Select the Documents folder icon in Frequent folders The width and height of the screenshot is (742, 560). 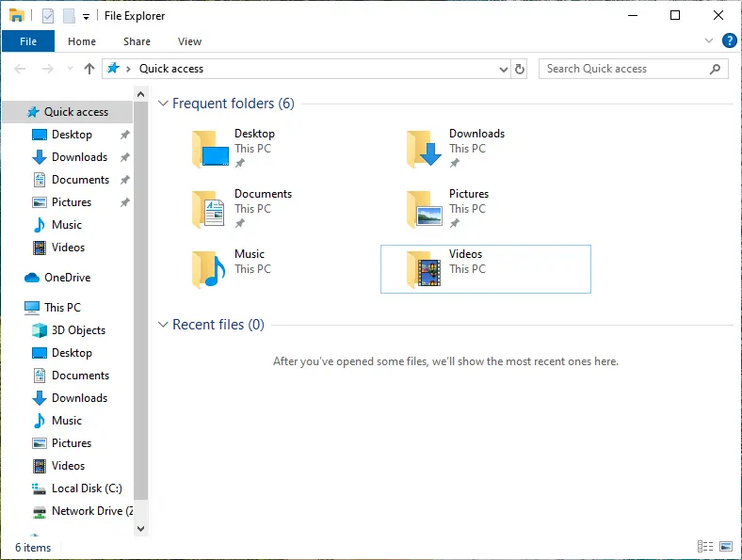209,209
